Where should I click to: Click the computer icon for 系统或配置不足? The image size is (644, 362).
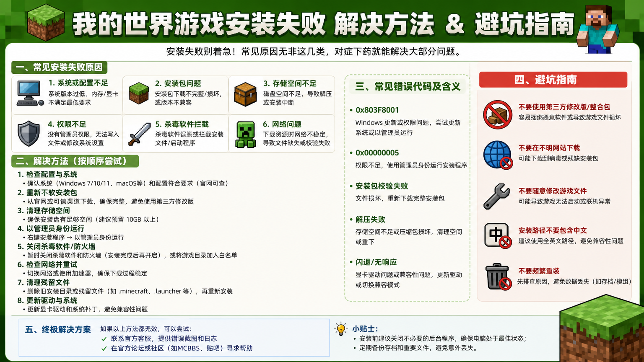[x=30, y=93]
